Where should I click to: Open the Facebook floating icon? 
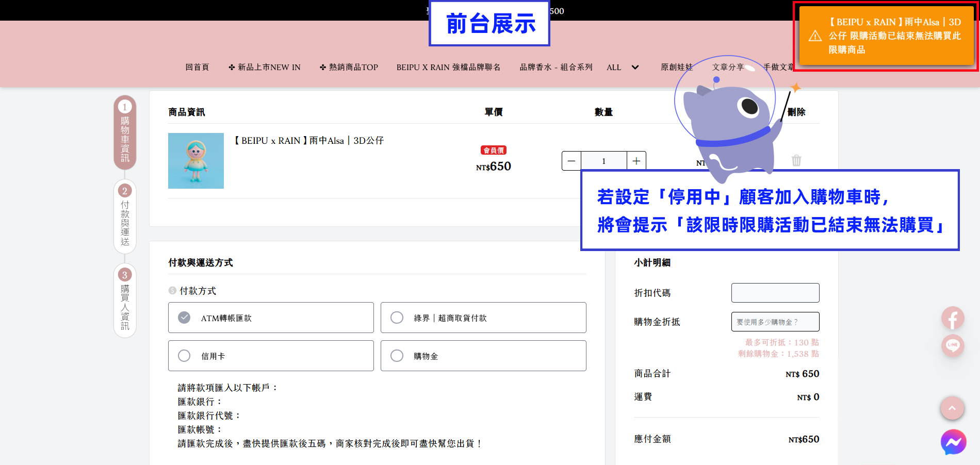click(x=953, y=319)
